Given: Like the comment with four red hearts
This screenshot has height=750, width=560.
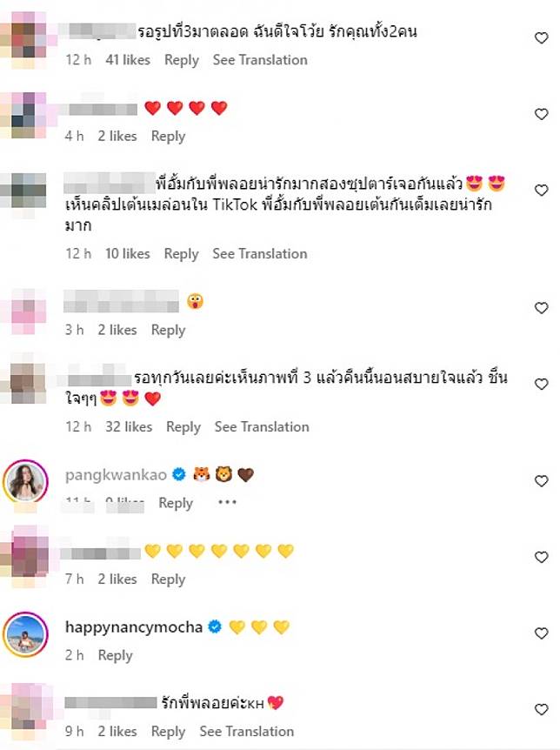Looking at the screenshot, I should [541, 114].
